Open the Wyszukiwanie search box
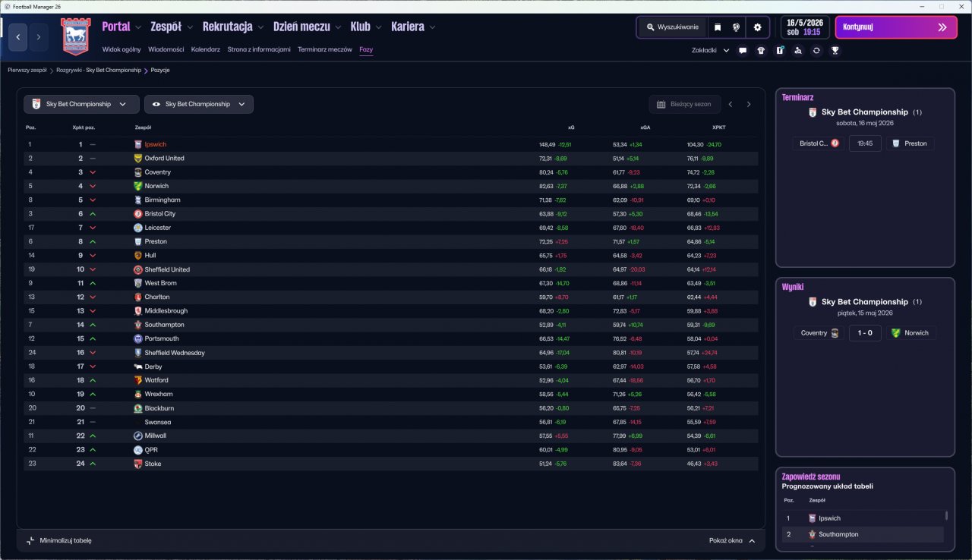The width and height of the screenshot is (972, 560). coord(672,27)
